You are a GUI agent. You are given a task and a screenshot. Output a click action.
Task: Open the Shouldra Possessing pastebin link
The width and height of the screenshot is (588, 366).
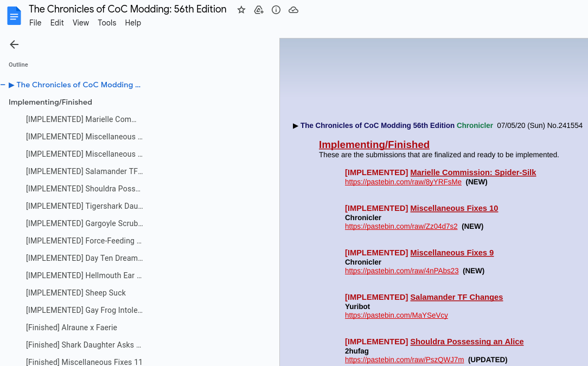tap(404, 360)
